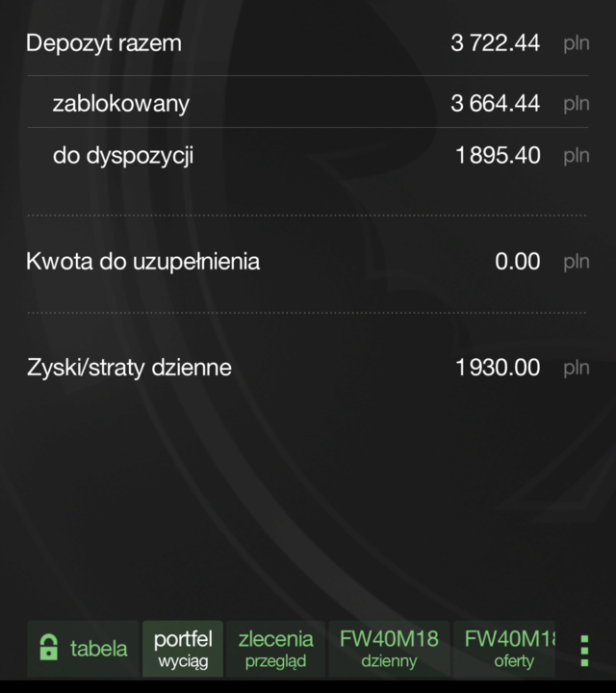Viewport: 616px width, 693px height.
Task: Select the portfel wyciąg tab
Action: click(183, 649)
